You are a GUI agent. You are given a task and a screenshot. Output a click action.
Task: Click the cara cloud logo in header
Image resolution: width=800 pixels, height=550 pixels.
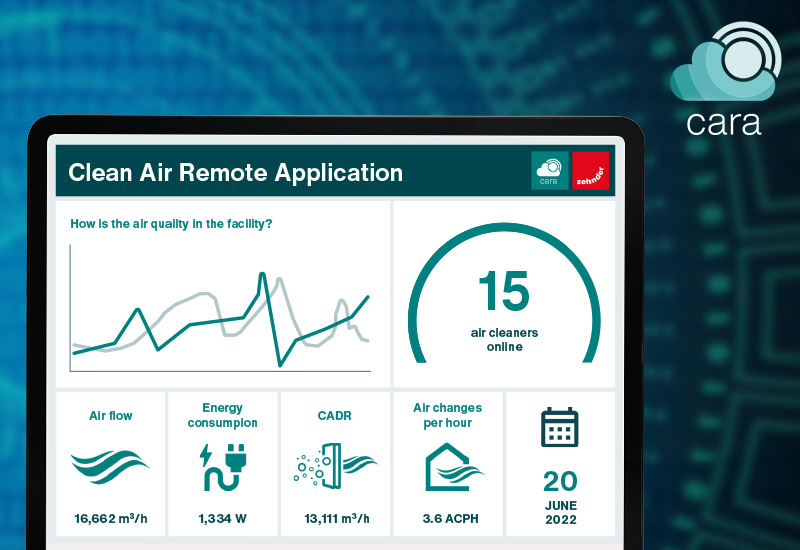(550, 170)
